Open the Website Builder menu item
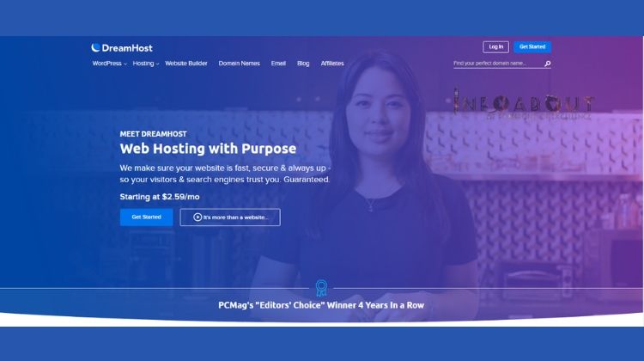644x361 pixels. [x=186, y=64]
